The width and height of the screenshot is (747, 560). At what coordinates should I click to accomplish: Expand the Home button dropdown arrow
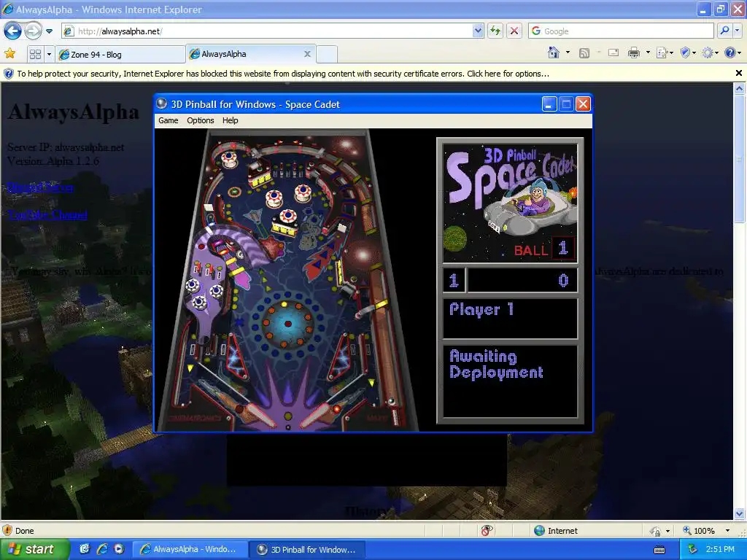click(x=568, y=52)
